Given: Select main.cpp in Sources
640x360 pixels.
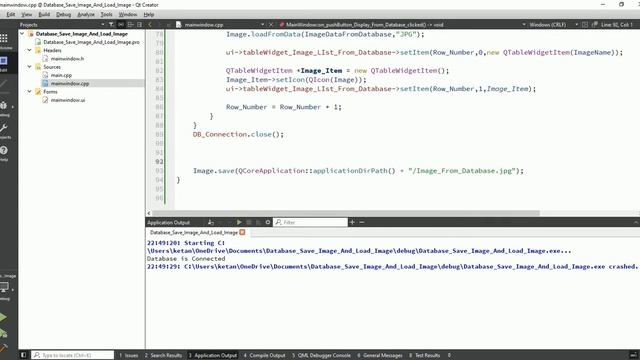Looking at the screenshot, I should point(61,75).
